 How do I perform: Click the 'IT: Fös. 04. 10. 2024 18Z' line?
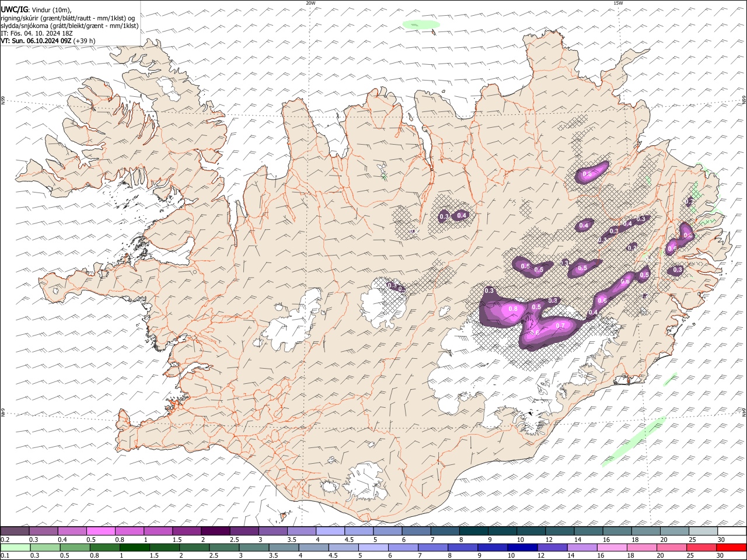tap(36, 33)
